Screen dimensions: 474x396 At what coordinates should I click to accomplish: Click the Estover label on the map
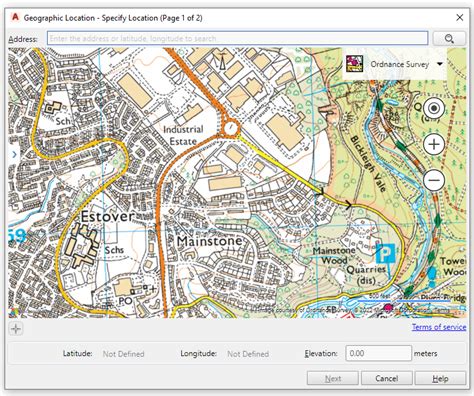[108, 216]
